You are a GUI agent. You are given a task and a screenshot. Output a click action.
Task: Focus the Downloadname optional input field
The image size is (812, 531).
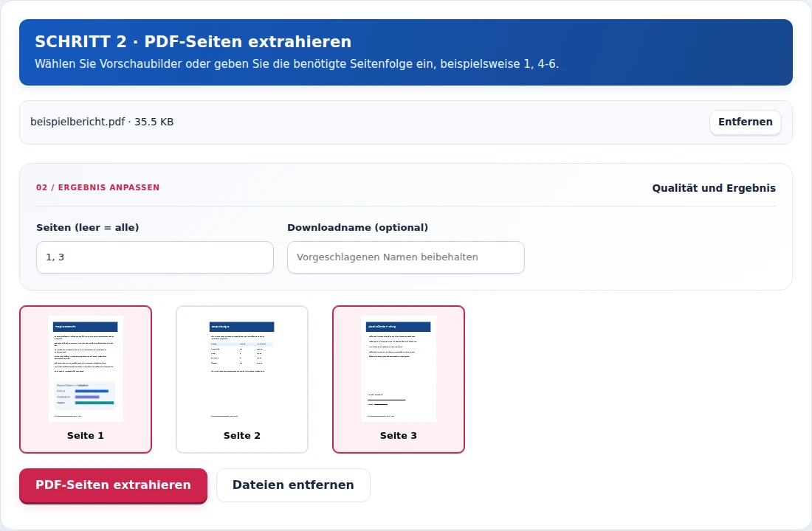pos(405,257)
